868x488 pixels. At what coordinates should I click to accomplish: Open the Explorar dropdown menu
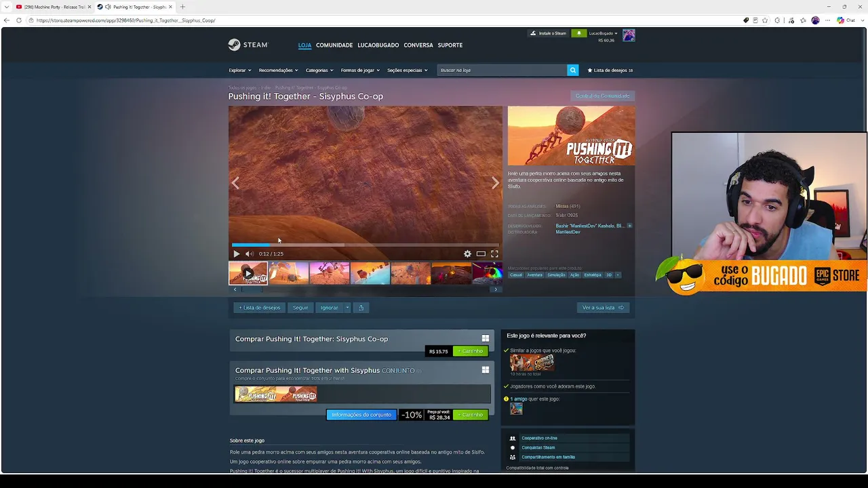tap(239, 70)
